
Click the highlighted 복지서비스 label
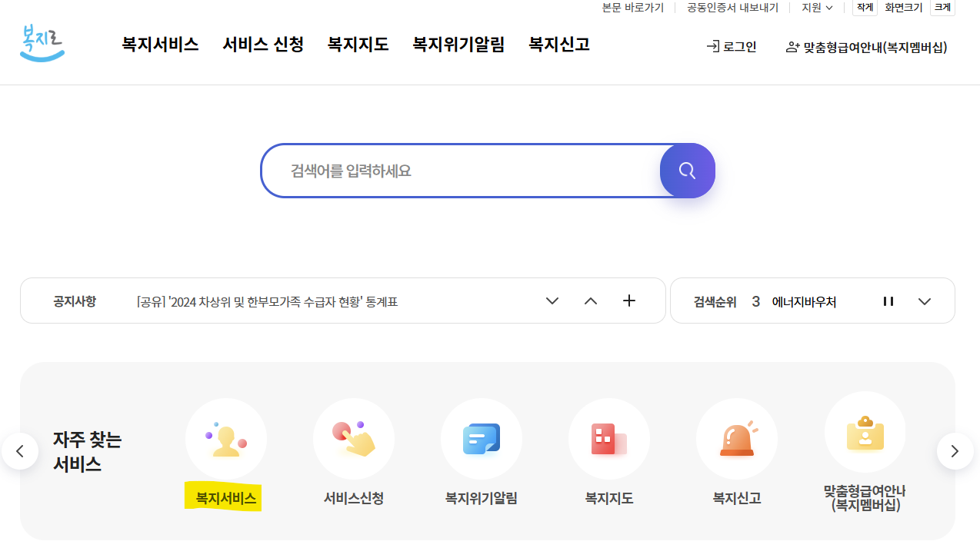[226, 498]
